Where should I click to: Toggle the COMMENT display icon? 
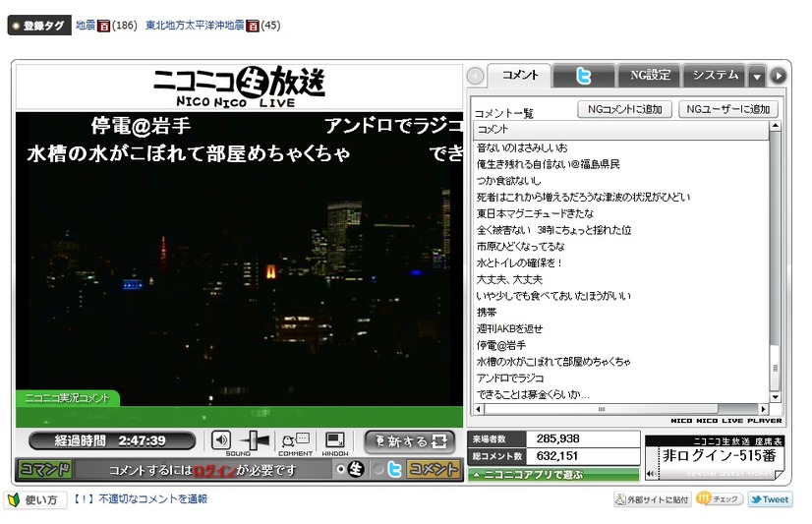[x=295, y=440]
